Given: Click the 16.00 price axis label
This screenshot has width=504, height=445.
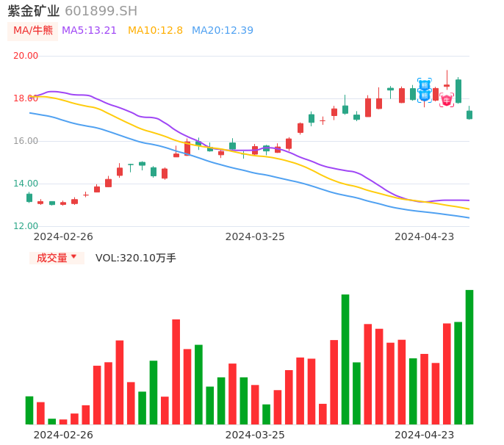Looking at the screenshot, I should click(x=26, y=141).
